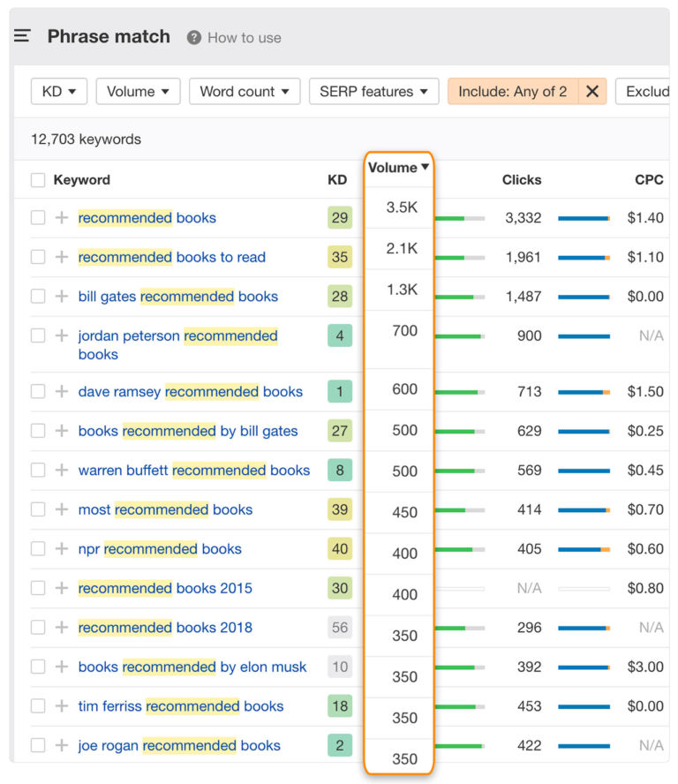Click the plus icon next to "npr recommended books"
This screenshot has height=784, width=678.
click(x=58, y=548)
